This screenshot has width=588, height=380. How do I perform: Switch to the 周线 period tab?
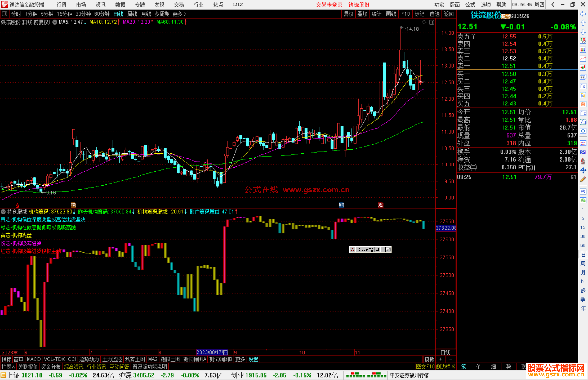click(132, 14)
